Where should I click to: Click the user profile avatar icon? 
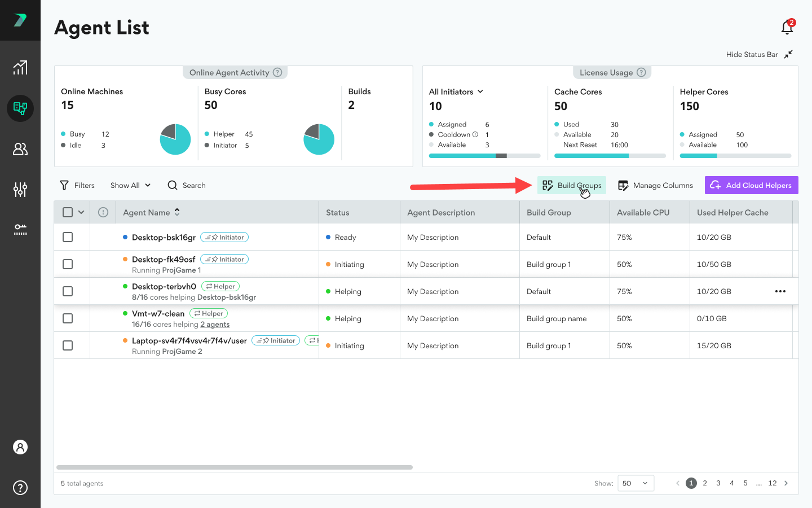[20, 447]
